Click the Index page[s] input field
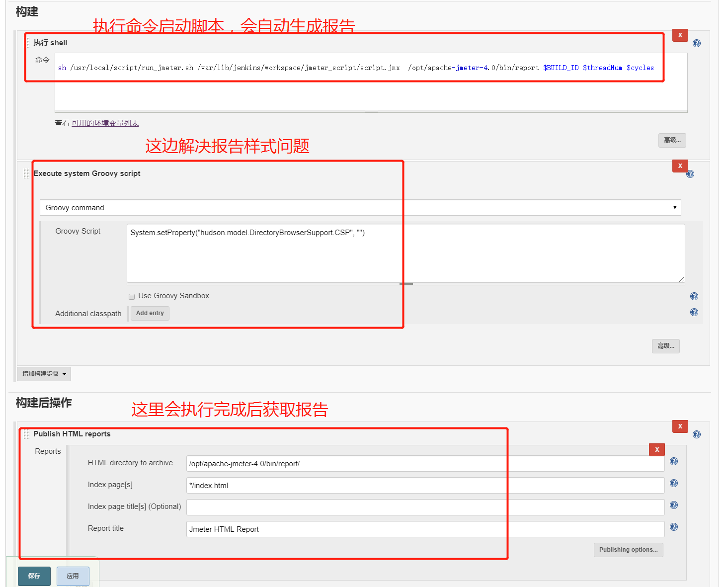The width and height of the screenshot is (728, 587). click(x=425, y=486)
